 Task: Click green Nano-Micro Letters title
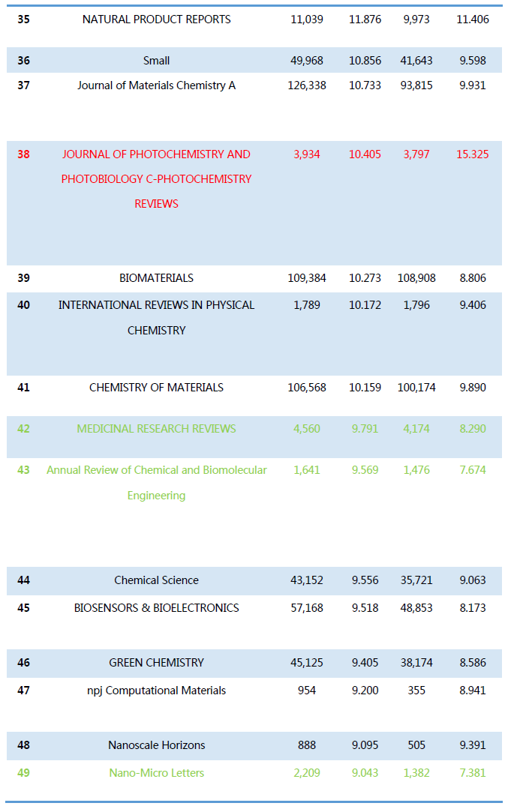[x=156, y=773]
